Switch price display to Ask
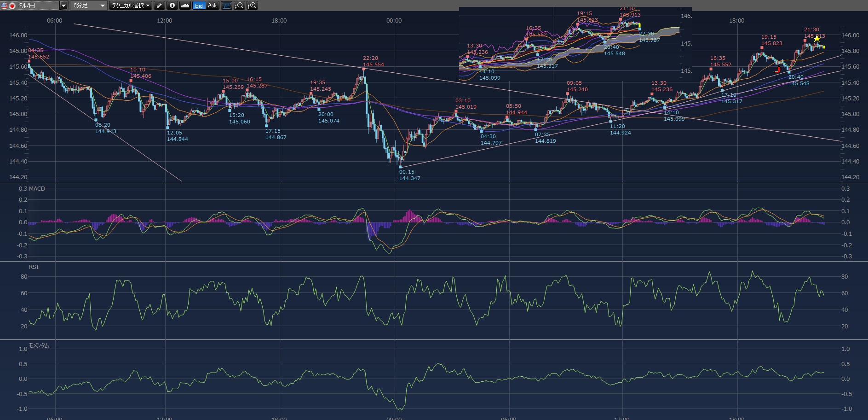 (x=212, y=6)
